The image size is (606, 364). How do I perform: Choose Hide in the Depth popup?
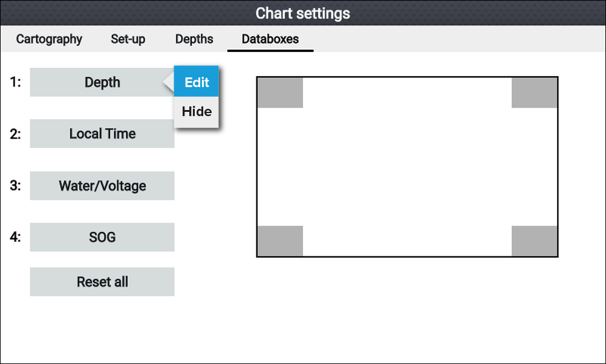pos(197,112)
